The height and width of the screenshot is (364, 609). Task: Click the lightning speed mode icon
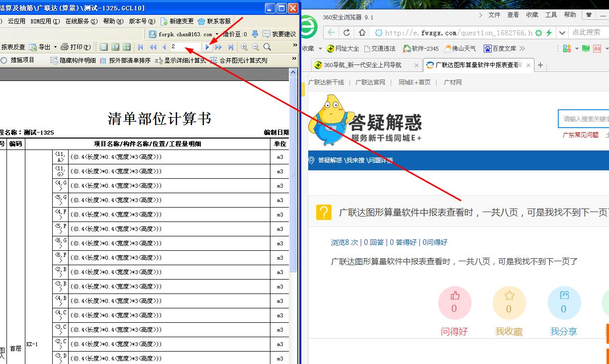tap(549, 33)
